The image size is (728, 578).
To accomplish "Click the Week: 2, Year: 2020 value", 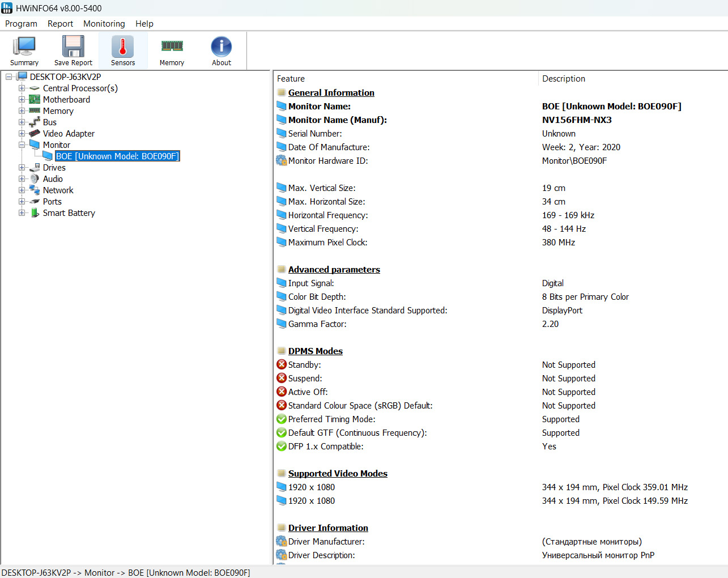I will 581,147.
